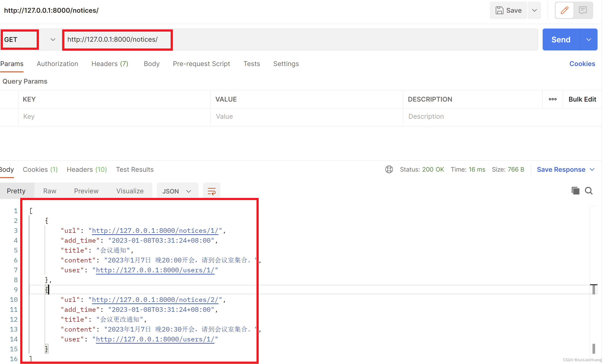Click the three-dot options icon

pos(553,99)
